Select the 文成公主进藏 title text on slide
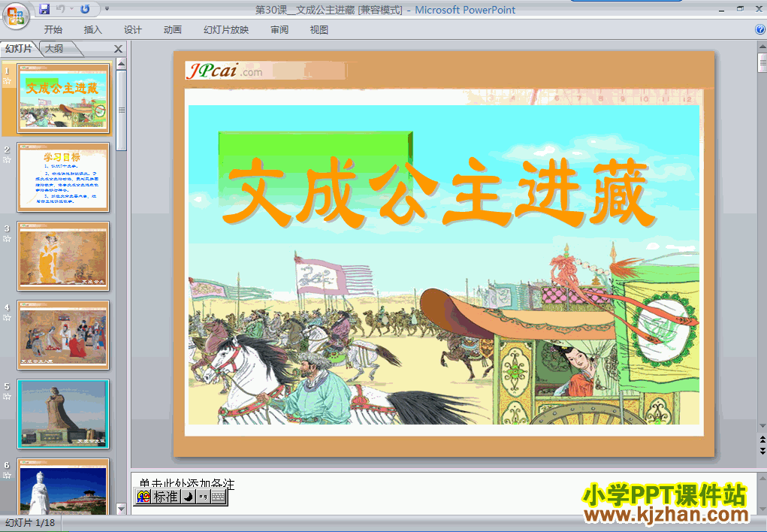This screenshot has width=767, height=532. [439, 192]
